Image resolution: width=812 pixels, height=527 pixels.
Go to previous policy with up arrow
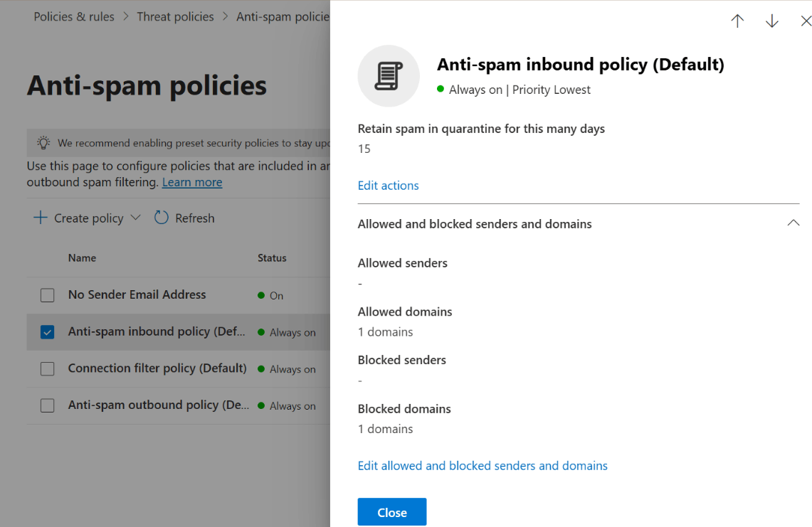pos(737,21)
